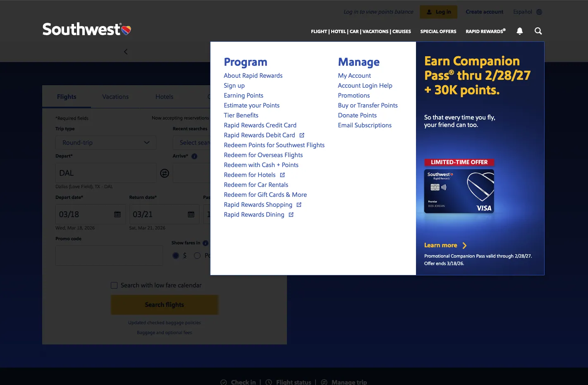Open Account Login Help link
This screenshot has height=385, width=588.
365,86
